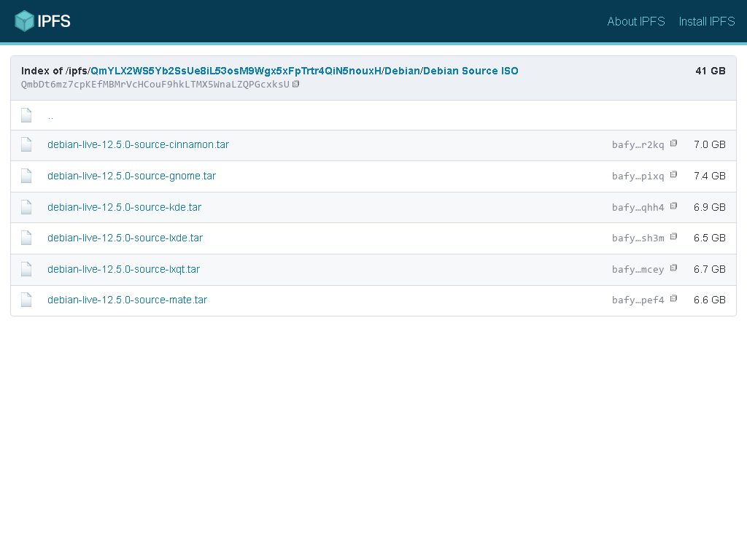Open the Debian Source ISO breadcrumb
Image resolution: width=747 pixels, height=560 pixels.
tap(471, 71)
